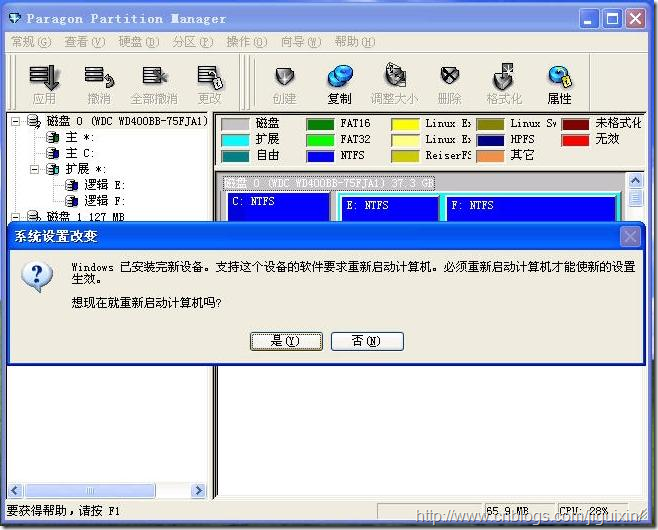Image resolution: width=658 pixels, height=530 pixels.
Task: Collapse the 磁盘 0 tree node
Action: click(x=15, y=122)
